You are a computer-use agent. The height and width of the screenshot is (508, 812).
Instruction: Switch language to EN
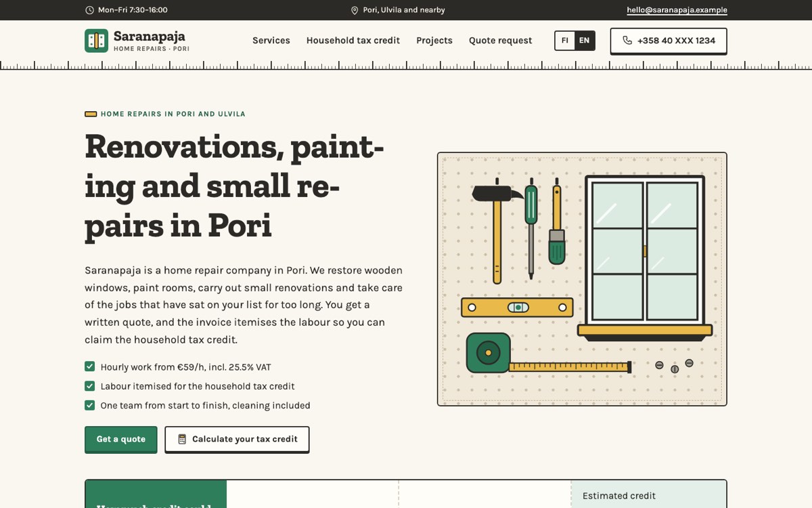tap(585, 41)
